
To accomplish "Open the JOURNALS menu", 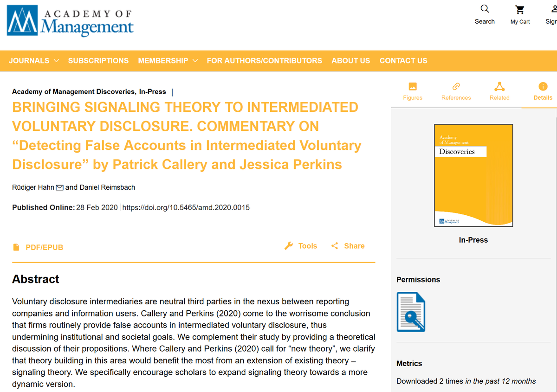I will [29, 61].
